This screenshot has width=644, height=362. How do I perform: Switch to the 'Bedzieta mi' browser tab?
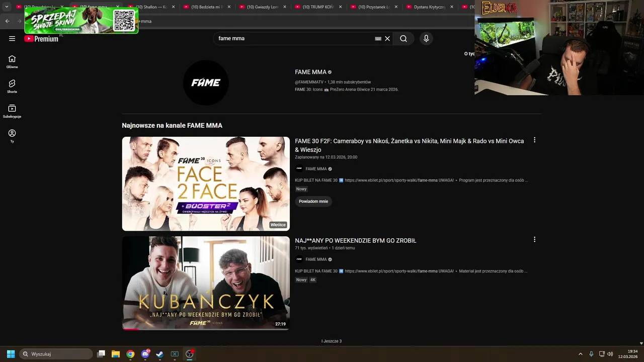click(206, 7)
